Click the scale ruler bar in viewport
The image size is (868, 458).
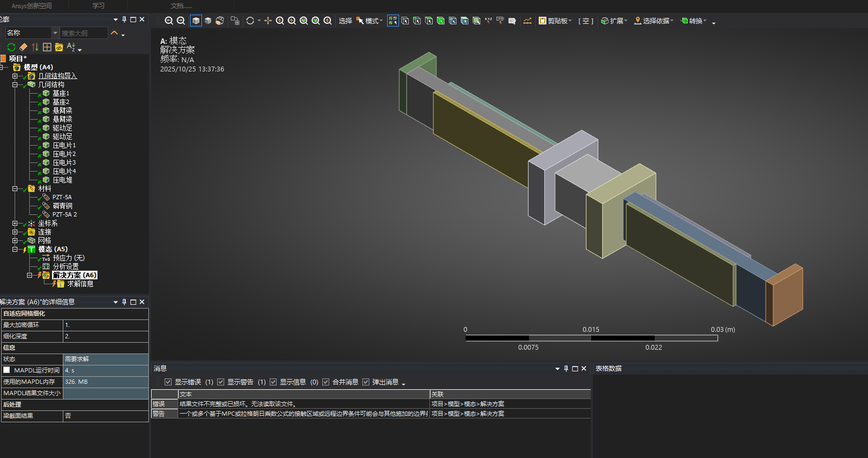591,338
